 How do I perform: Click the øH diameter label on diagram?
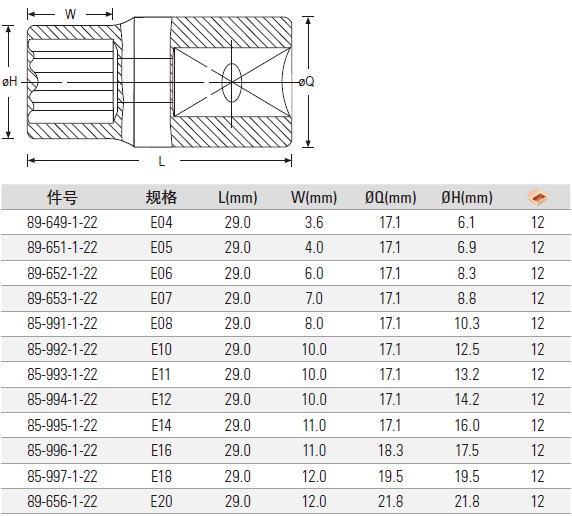point(10,81)
